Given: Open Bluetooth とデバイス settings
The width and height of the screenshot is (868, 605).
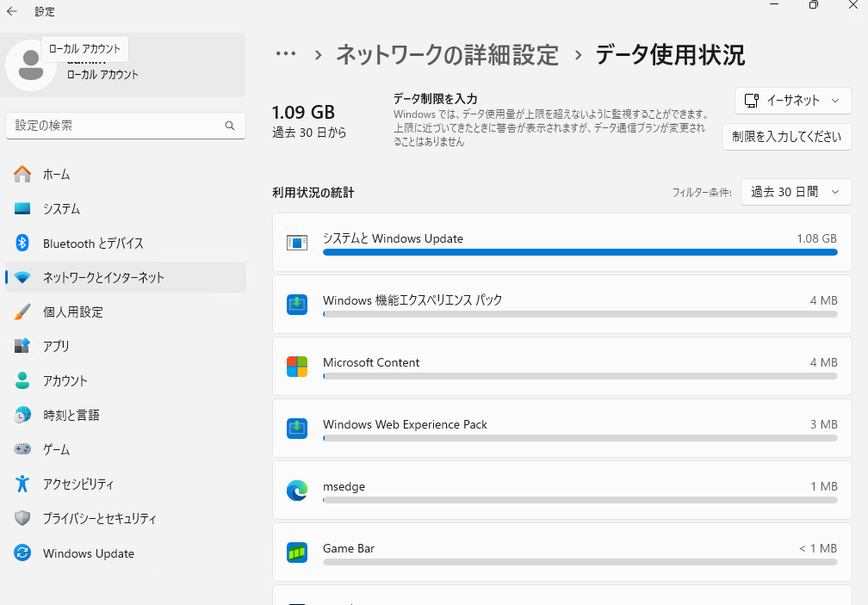Looking at the screenshot, I should pyautogui.click(x=125, y=243).
